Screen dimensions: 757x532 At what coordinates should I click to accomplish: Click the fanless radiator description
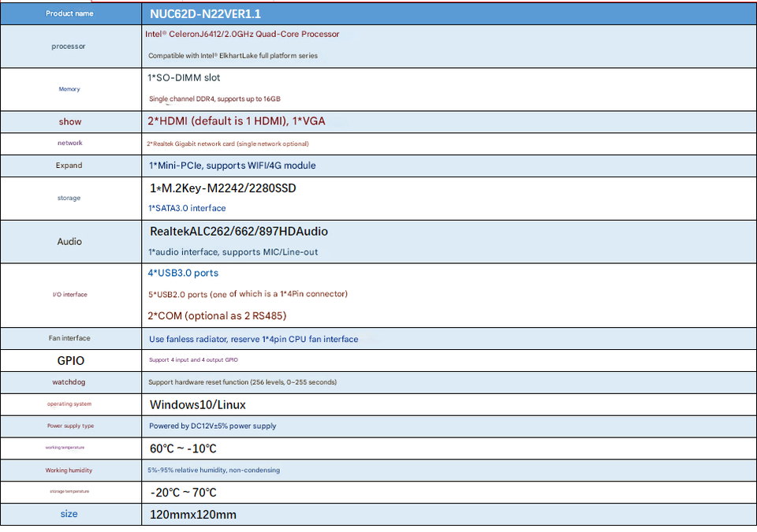pos(253,339)
